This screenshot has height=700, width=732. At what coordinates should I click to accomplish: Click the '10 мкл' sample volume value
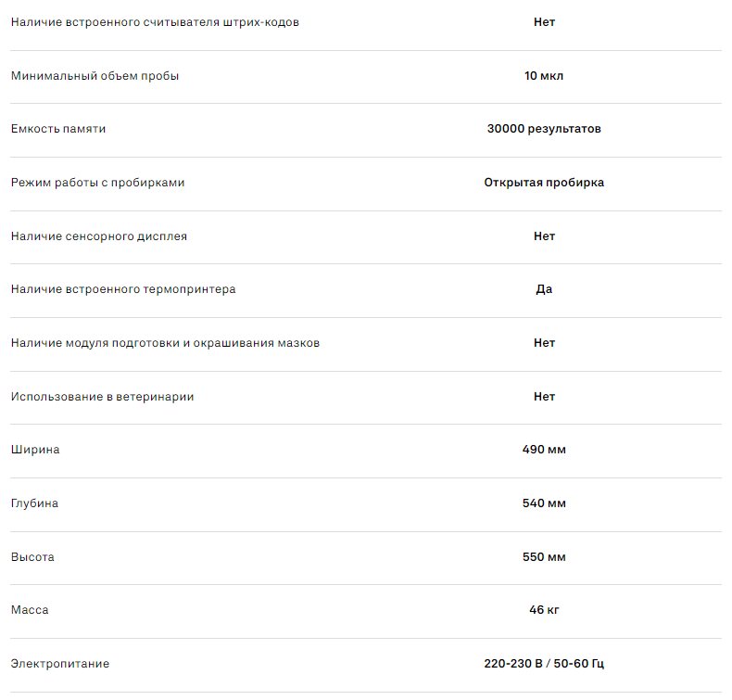tap(544, 76)
